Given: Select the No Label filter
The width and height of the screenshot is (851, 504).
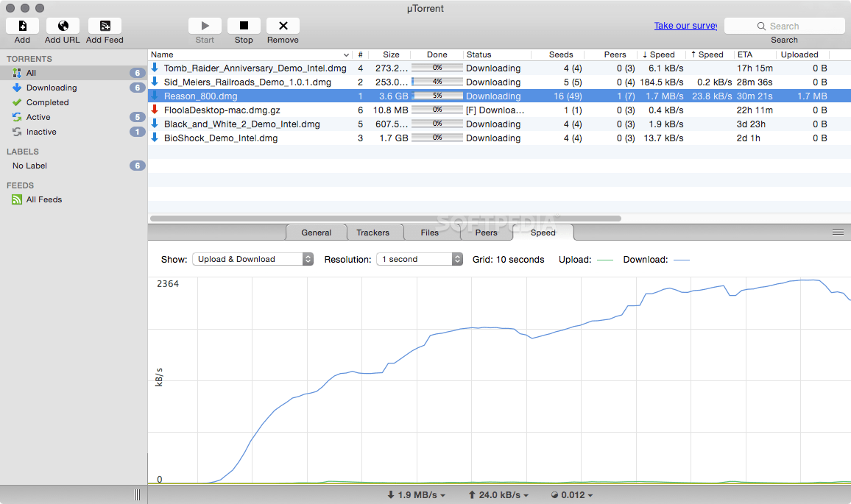Looking at the screenshot, I should [x=74, y=166].
